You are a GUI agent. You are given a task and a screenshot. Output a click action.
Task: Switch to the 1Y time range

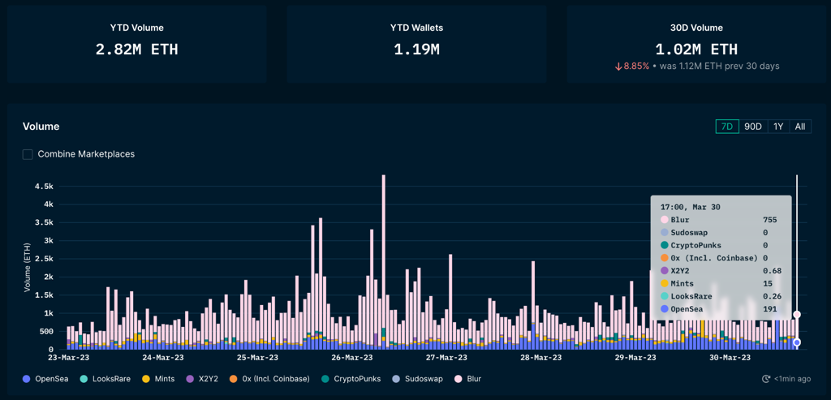778,127
